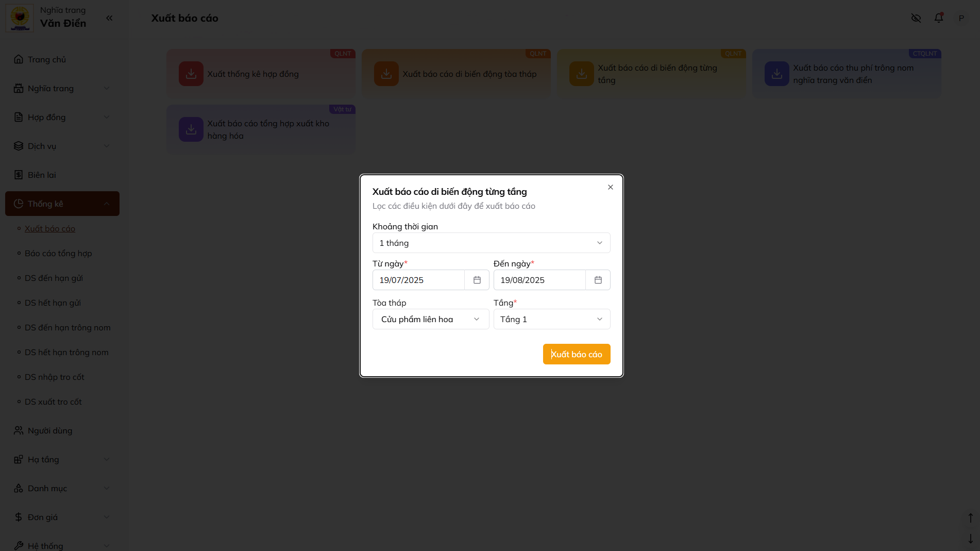980x551 pixels.
Task: Open the calendar picker for Từ ngày
Action: [x=477, y=280]
